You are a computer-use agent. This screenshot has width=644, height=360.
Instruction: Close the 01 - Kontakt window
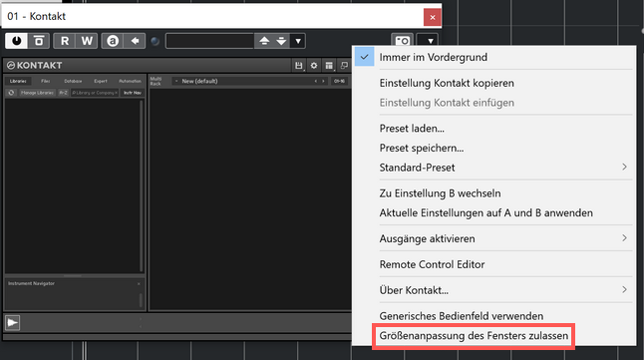(x=432, y=17)
